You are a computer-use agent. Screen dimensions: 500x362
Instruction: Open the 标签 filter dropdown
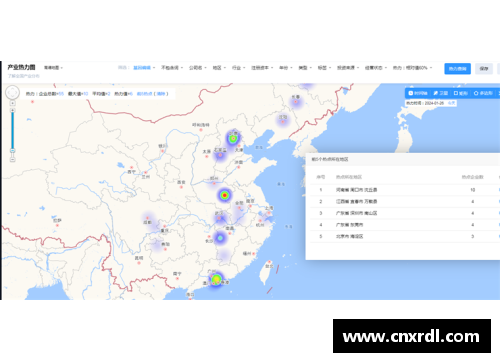click(x=324, y=68)
